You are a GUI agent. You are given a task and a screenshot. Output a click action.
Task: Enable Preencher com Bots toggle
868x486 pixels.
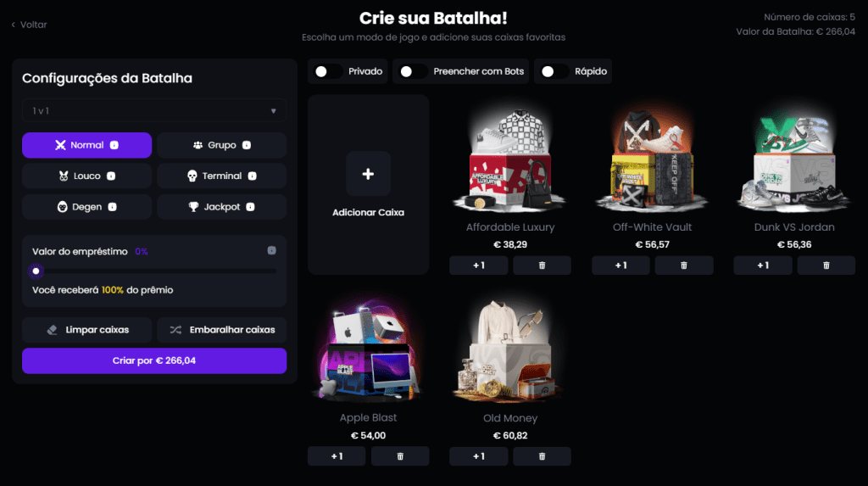[413, 71]
